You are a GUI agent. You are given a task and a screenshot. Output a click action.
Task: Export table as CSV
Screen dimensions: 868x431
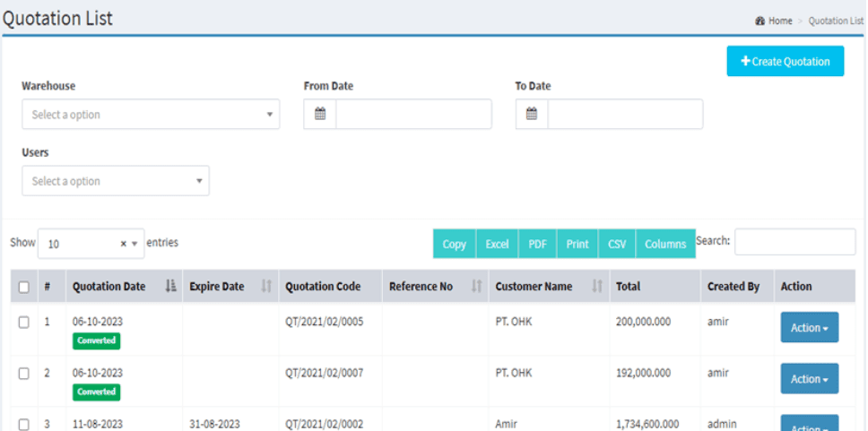coord(617,244)
